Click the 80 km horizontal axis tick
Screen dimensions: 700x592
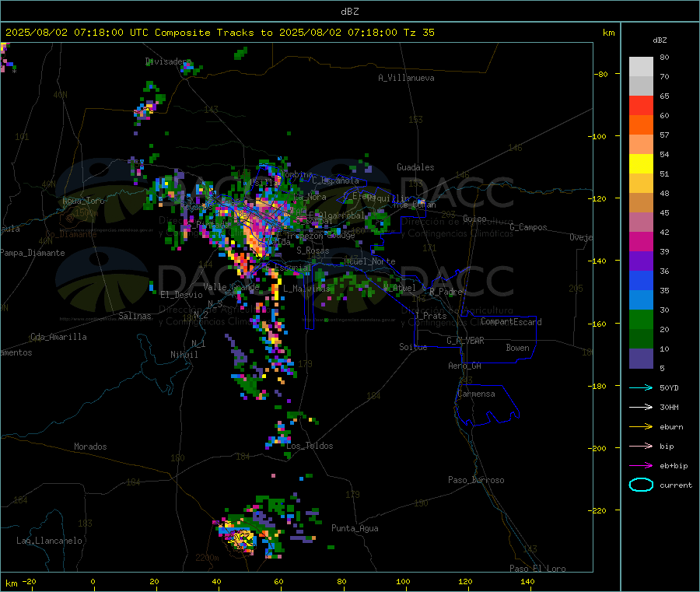pos(341,581)
